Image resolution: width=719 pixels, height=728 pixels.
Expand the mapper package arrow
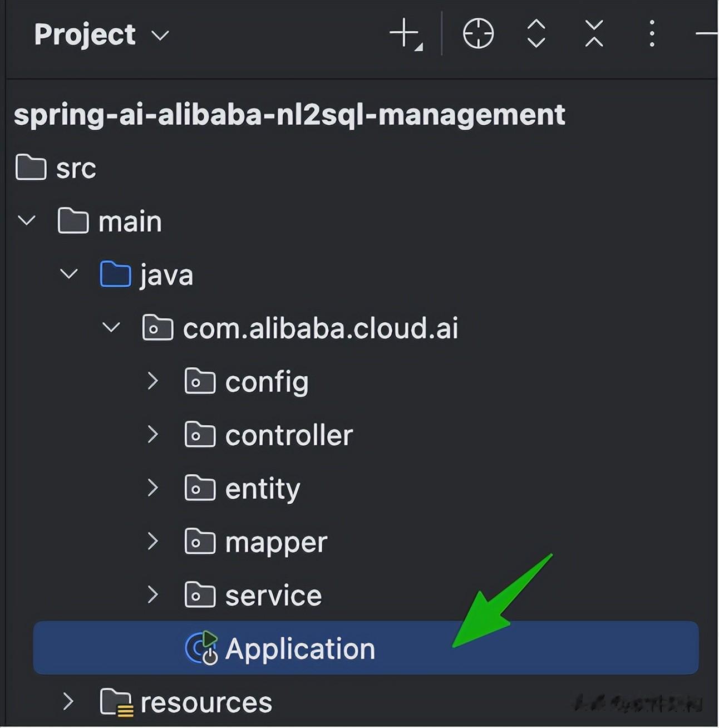pyautogui.click(x=153, y=542)
